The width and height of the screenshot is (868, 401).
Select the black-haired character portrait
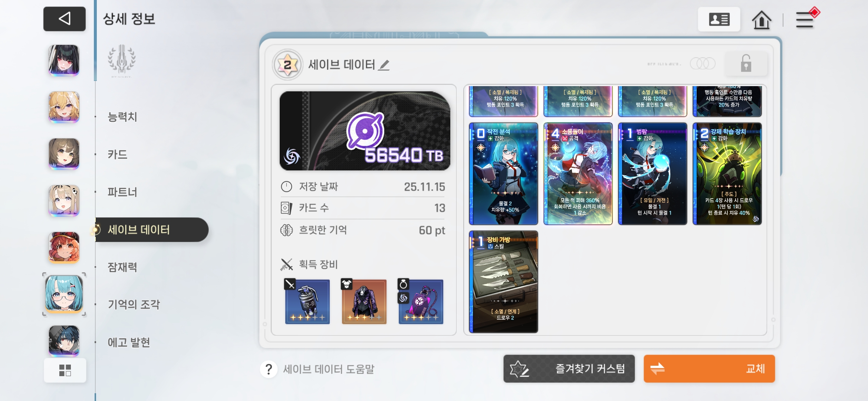pos(64,61)
